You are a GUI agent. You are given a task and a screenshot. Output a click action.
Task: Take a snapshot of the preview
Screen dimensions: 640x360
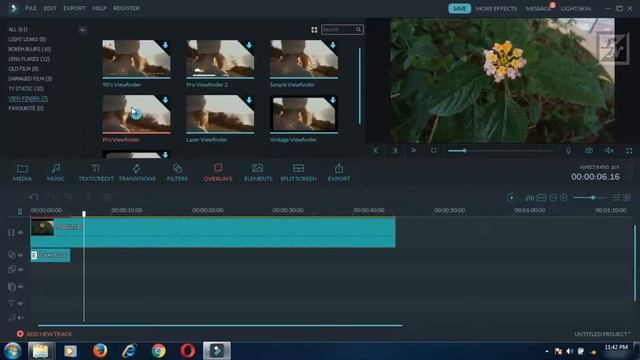coord(589,151)
